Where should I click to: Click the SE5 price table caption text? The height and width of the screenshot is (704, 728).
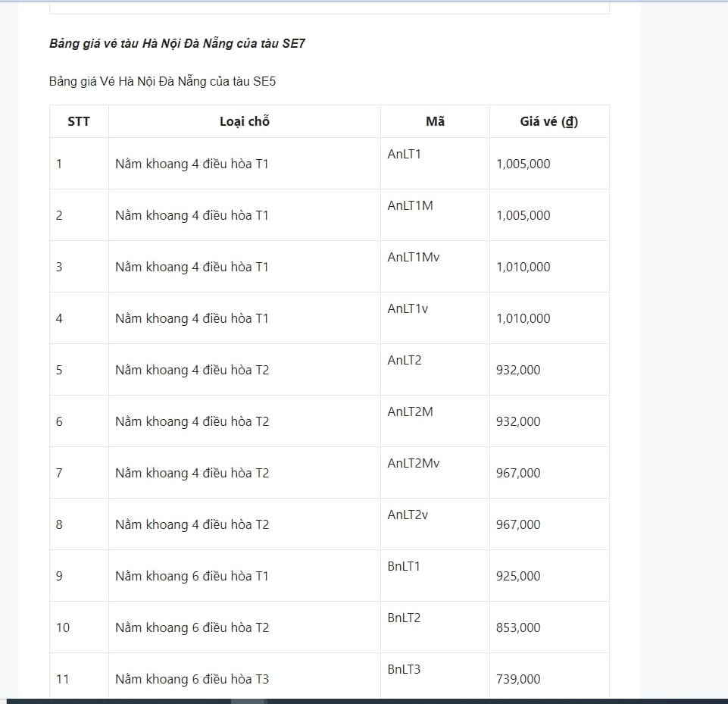coord(162,81)
